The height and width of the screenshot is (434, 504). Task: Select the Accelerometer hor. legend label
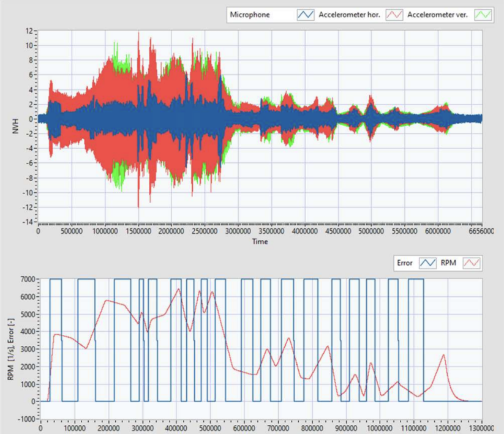(350, 14)
